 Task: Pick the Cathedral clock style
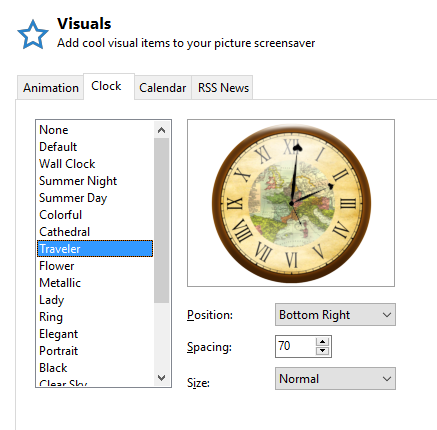pyautogui.click(x=65, y=232)
